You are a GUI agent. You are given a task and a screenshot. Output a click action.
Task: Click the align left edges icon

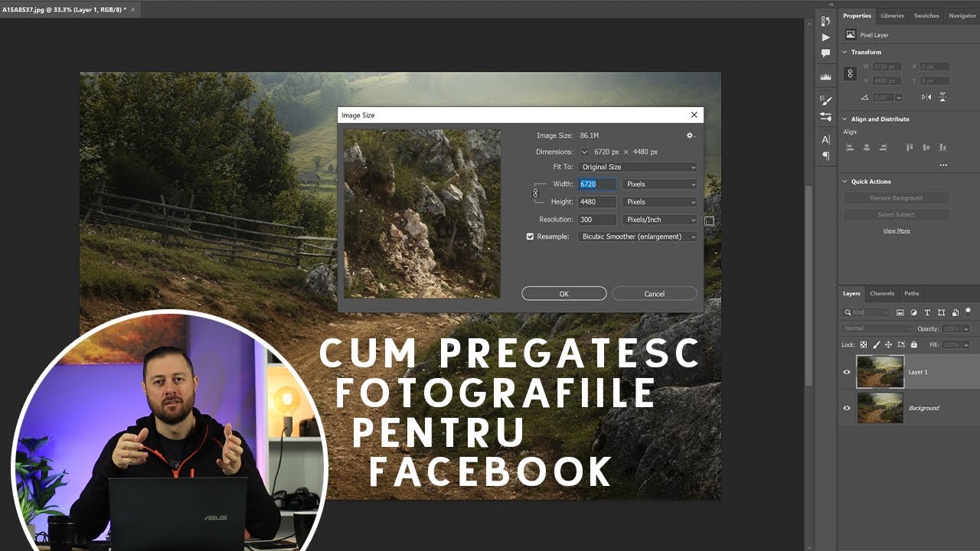[850, 148]
